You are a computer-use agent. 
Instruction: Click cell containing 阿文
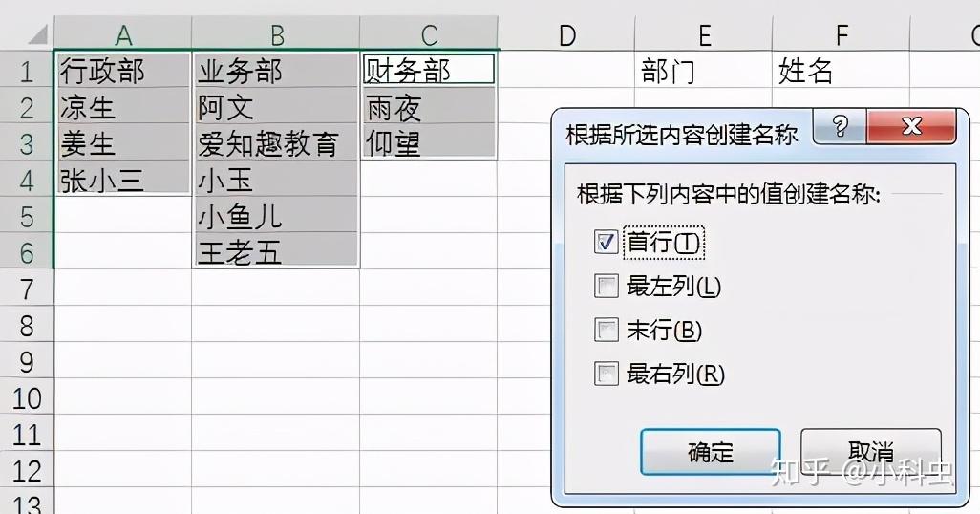[276, 106]
